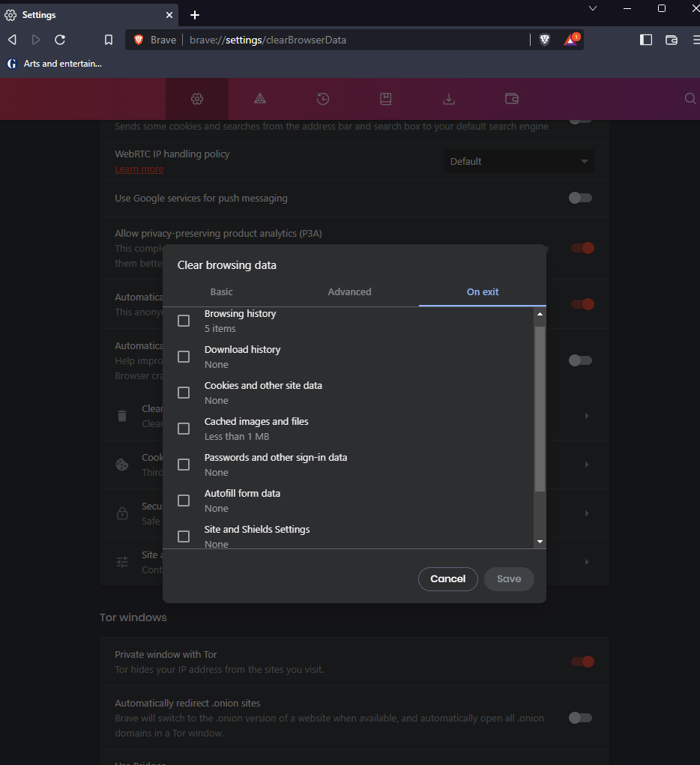The height and width of the screenshot is (765, 700).
Task: Enable the Private window with Tor toggle
Action: pyautogui.click(x=582, y=662)
